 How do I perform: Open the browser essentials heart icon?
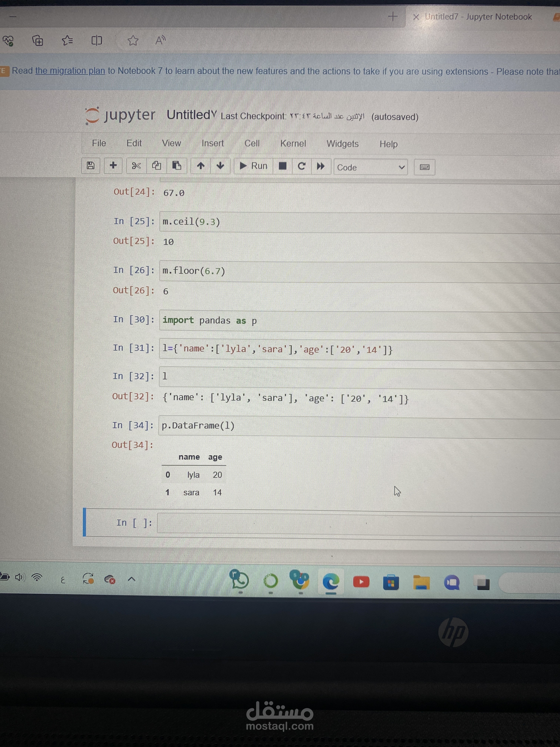[8, 41]
